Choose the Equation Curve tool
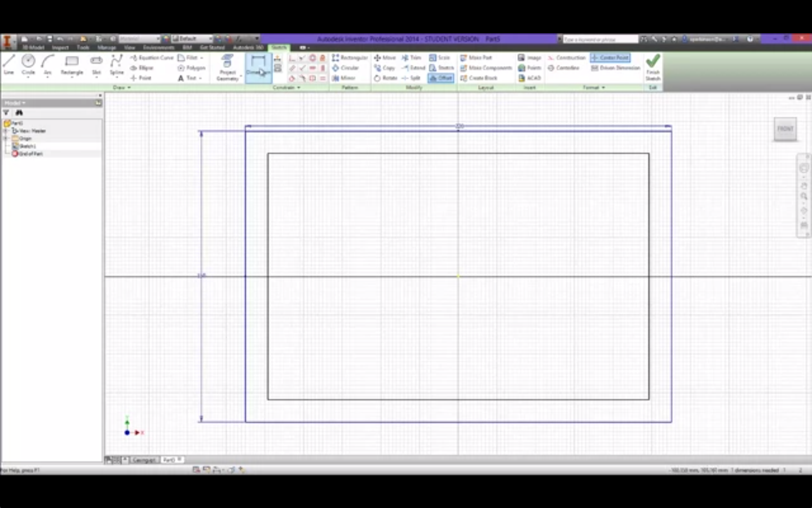 [152, 58]
